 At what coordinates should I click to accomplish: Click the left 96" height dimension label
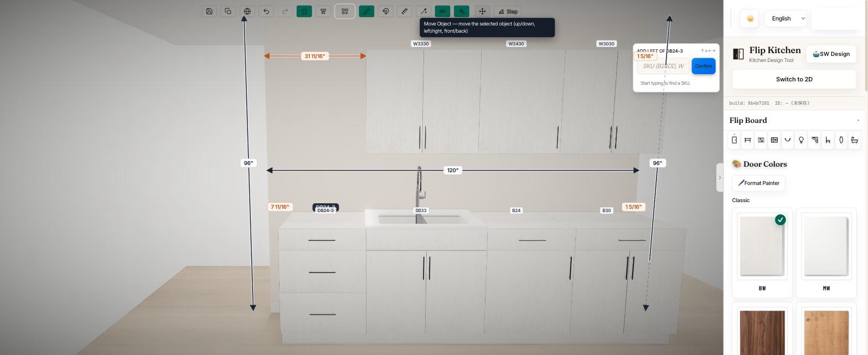(249, 163)
